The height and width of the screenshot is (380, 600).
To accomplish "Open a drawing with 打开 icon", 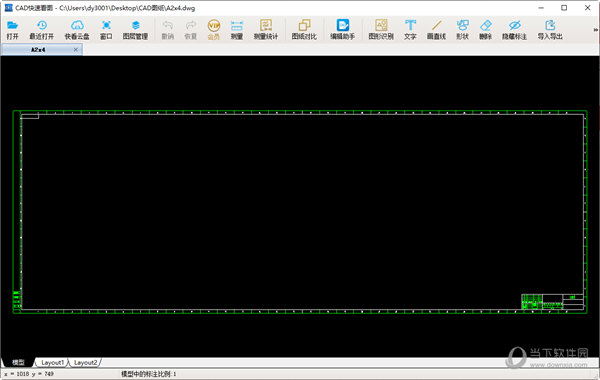I will pyautogui.click(x=12, y=30).
